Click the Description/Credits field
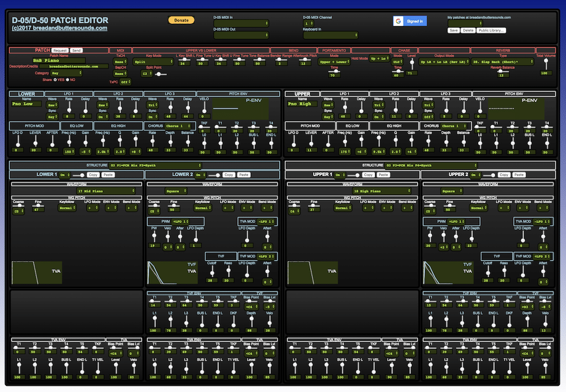566x392 pixels. pyautogui.click(x=74, y=66)
